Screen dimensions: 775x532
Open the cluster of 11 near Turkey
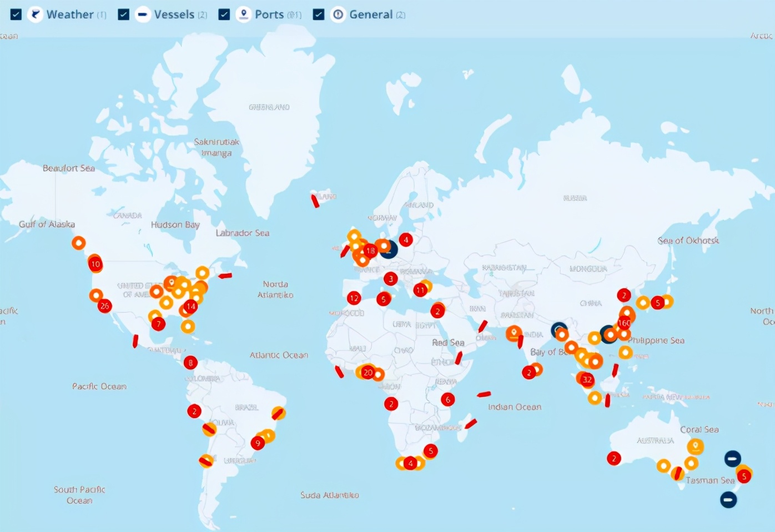(420, 290)
